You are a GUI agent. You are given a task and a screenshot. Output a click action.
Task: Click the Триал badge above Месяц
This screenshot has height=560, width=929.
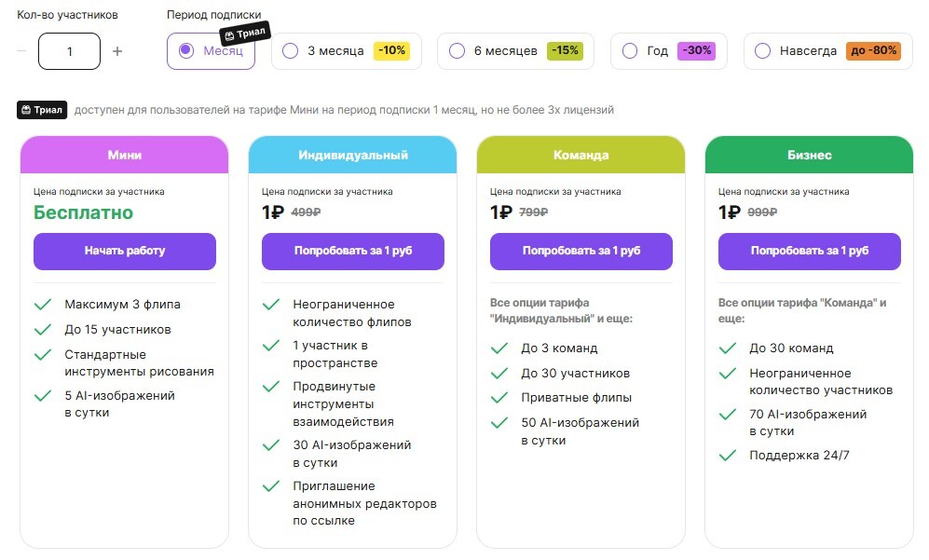click(245, 34)
